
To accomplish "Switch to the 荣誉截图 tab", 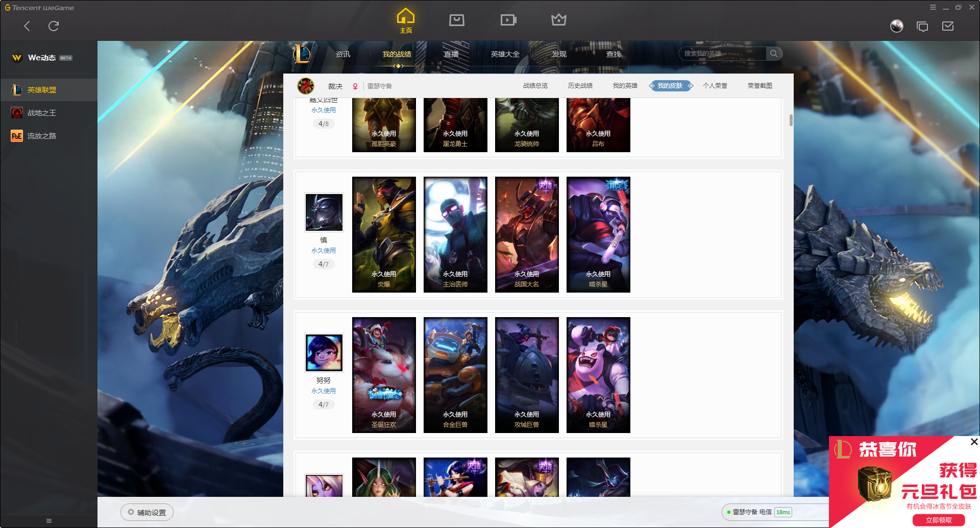I will 760,86.
